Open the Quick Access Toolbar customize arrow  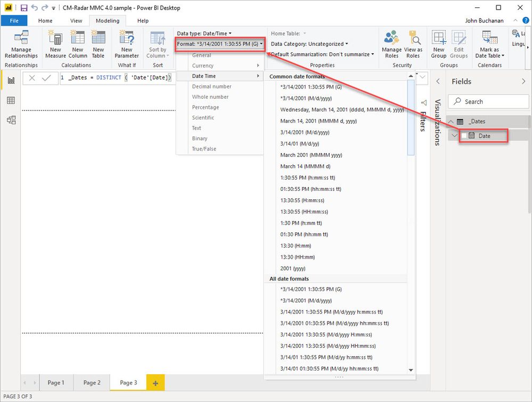pyautogui.click(x=53, y=8)
